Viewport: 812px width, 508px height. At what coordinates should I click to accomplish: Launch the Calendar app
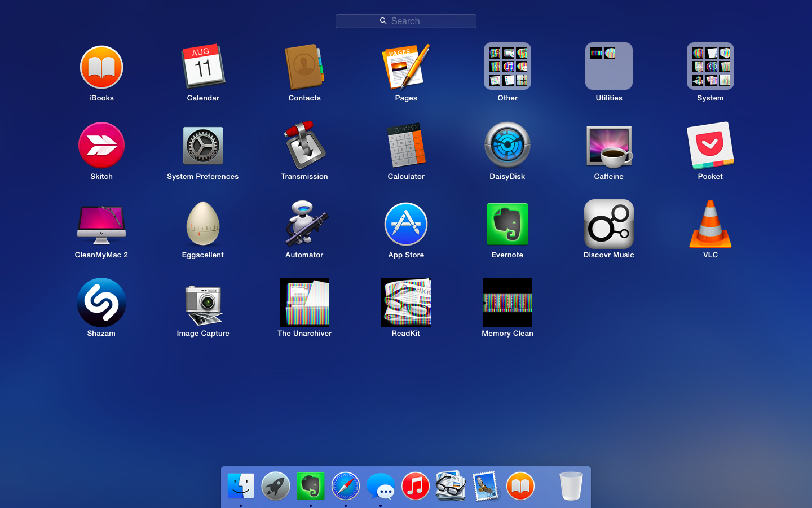point(203,66)
